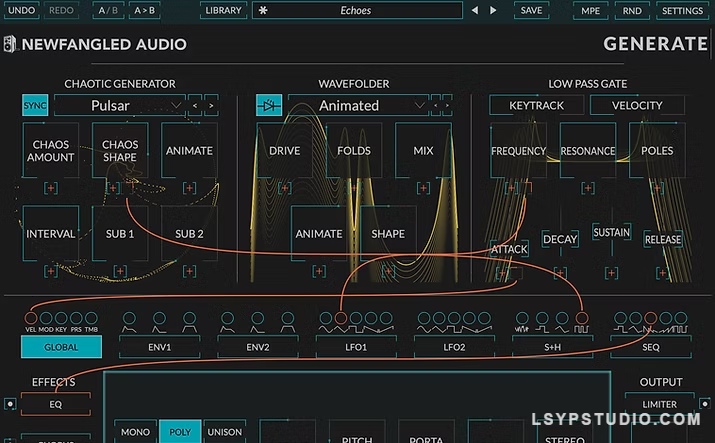
Task: Add modulation below generator ANIMATE plus icon
Action: 189,188
